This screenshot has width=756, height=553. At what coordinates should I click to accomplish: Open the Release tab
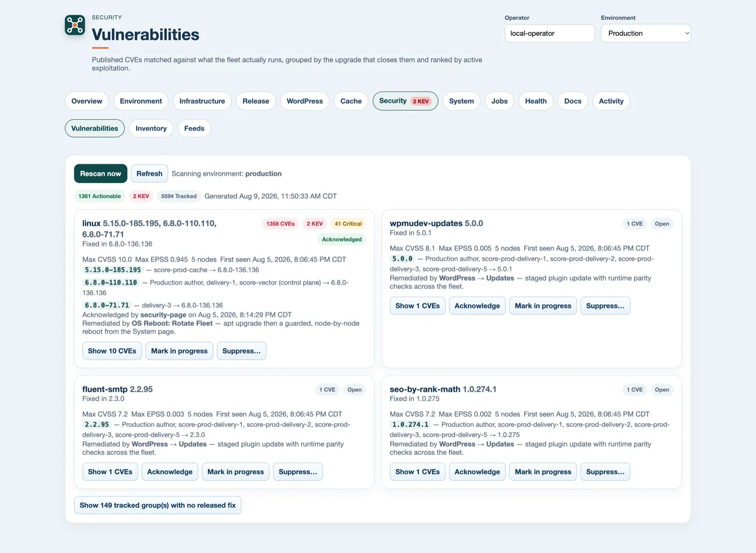[256, 101]
